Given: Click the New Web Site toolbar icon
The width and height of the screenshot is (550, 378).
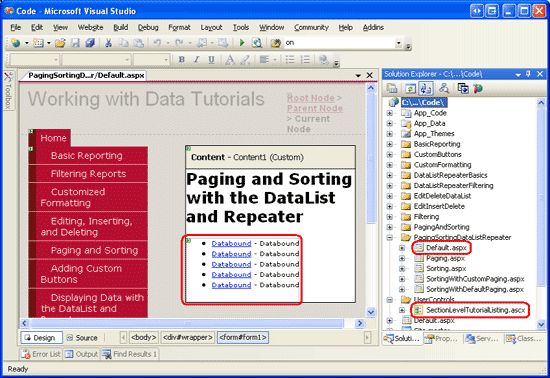Looking at the screenshot, I should coord(15,43).
